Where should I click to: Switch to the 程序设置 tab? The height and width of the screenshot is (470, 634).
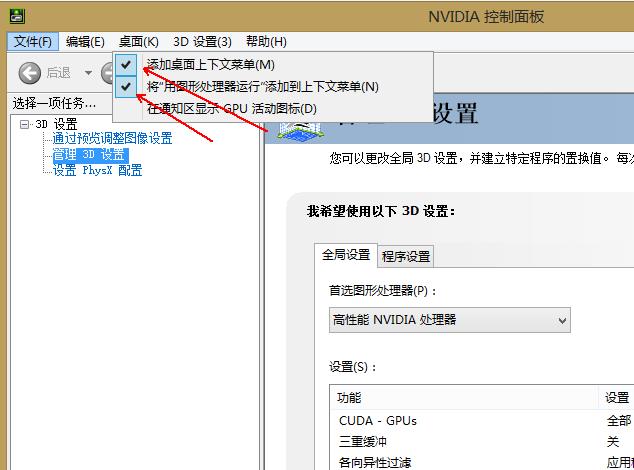(x=405, y=256)
